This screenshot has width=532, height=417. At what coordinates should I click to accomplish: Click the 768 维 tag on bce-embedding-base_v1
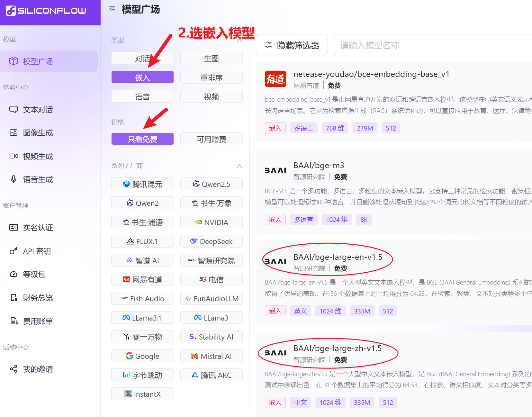pos(335,128)
